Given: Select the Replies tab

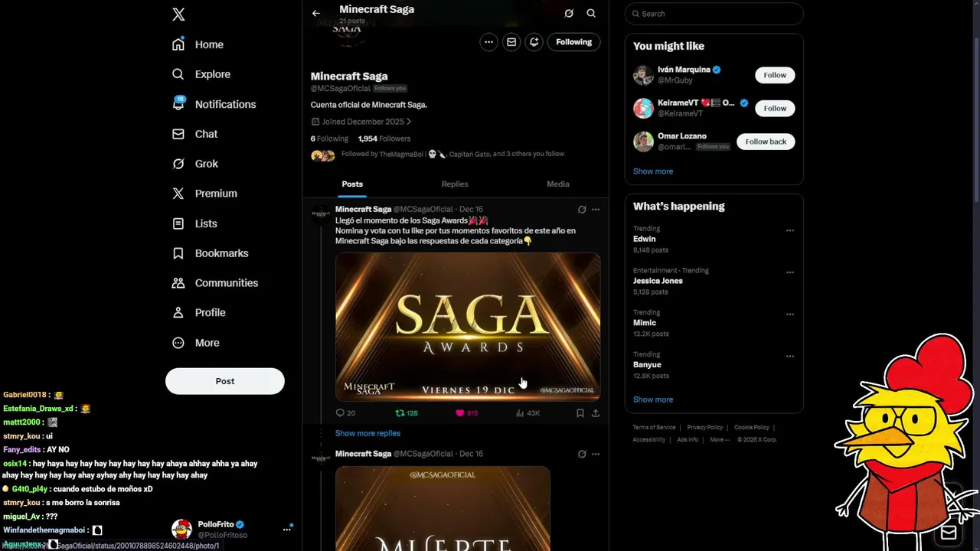Looking at the screenshot, I should click(x=455, y=184).
